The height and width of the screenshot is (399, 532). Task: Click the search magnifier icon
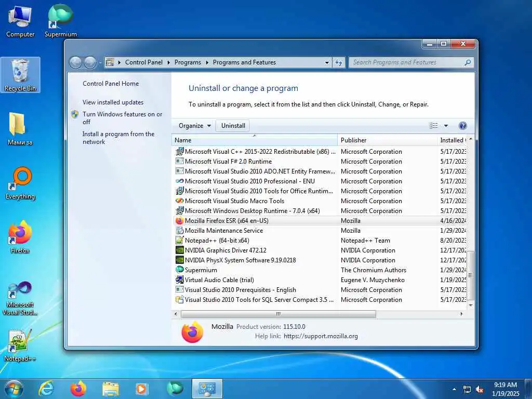[x=468, y=62]
